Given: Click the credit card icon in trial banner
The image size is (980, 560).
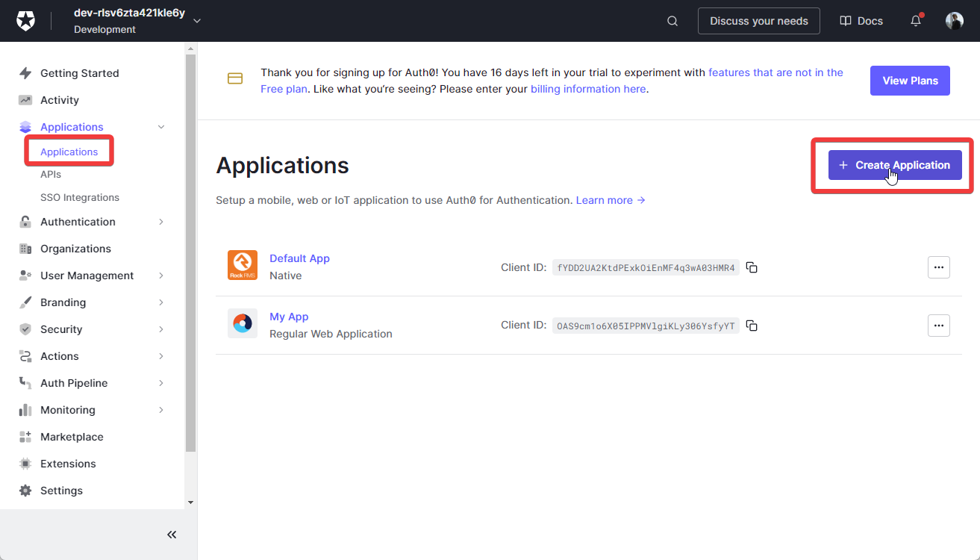Looking at the screenshot, I should click(x=235, y=78).
